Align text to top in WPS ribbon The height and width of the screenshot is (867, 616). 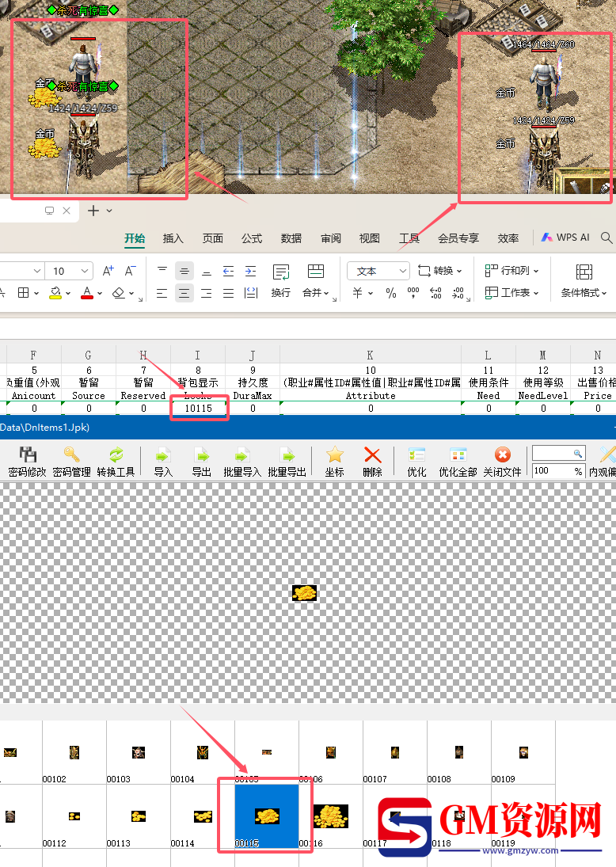[162, 270]
